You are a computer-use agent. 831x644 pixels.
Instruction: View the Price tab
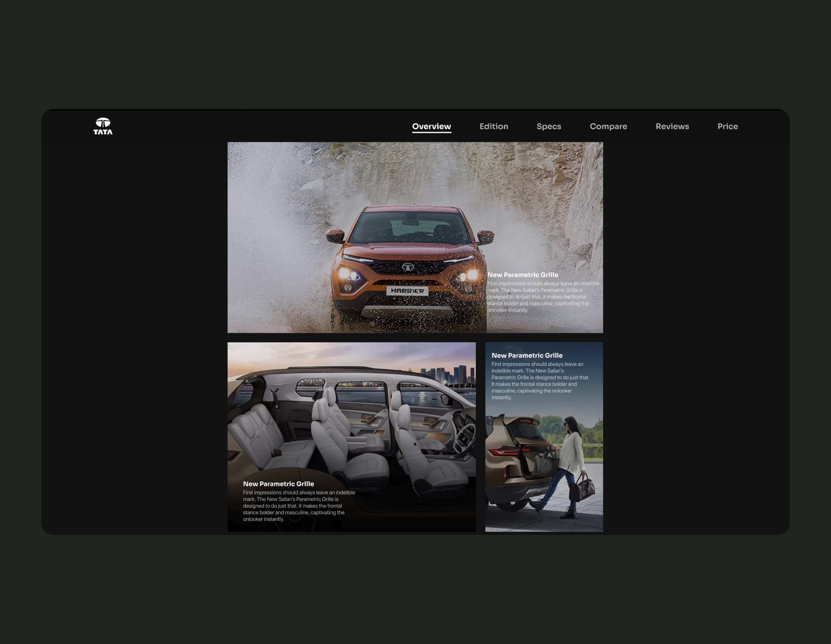point(727,126)
